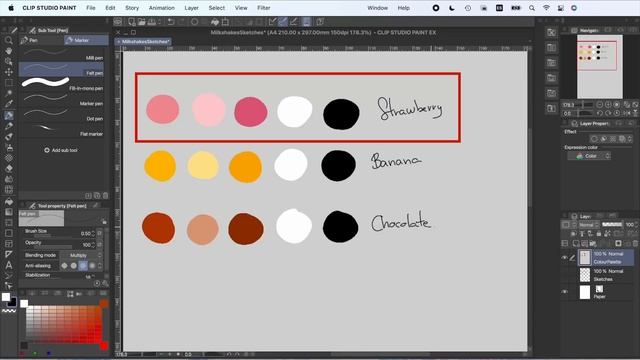Select the Eraser tool
Screen dimensions: 640x360
pos(9,168)
